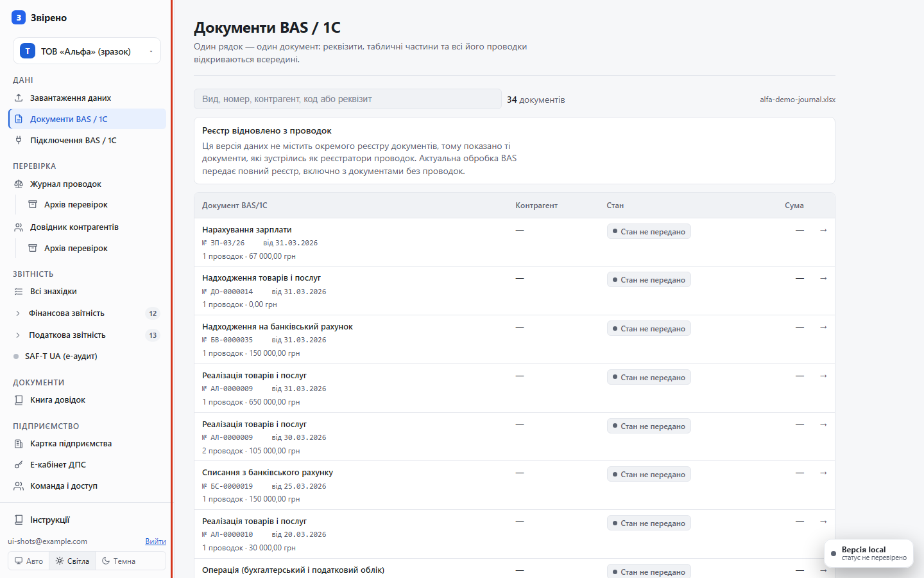The image size is (924, 578).
Task: Click the Звірено logo icon
Action: 19,17
